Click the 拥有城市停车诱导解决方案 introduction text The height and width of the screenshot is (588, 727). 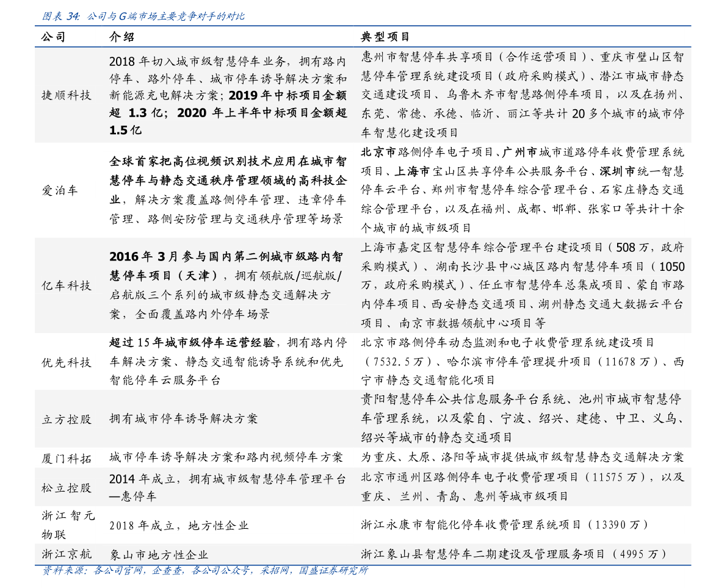[184, 419]
